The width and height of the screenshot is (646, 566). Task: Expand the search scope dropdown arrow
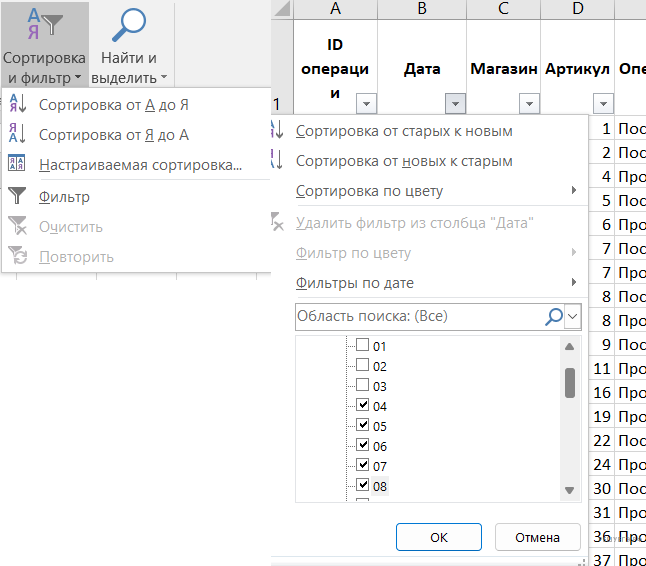573,316
